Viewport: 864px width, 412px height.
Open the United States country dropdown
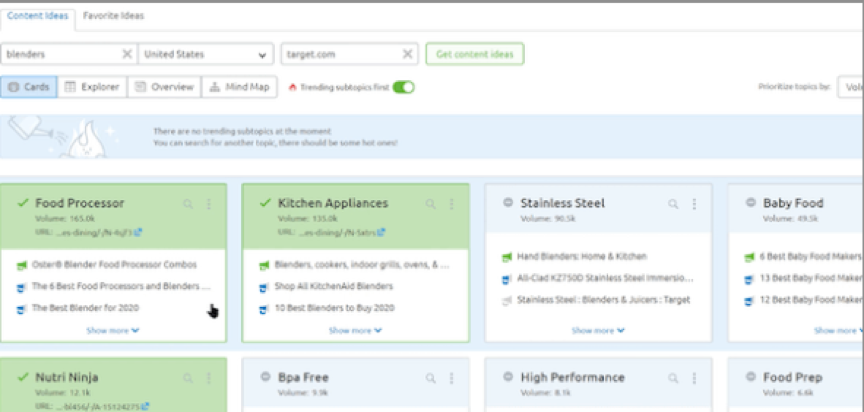(x=206, y=54)
